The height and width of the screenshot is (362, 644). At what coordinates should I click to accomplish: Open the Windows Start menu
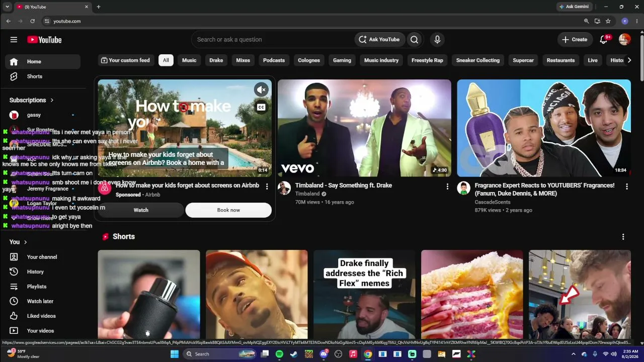click(174, 354)
